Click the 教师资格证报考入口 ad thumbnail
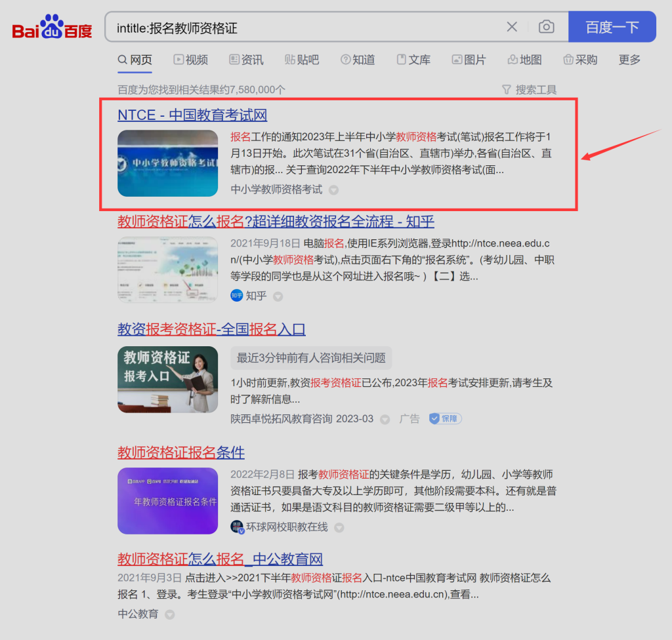Screen dimensions: 672x640 click(x=167, y=380)
